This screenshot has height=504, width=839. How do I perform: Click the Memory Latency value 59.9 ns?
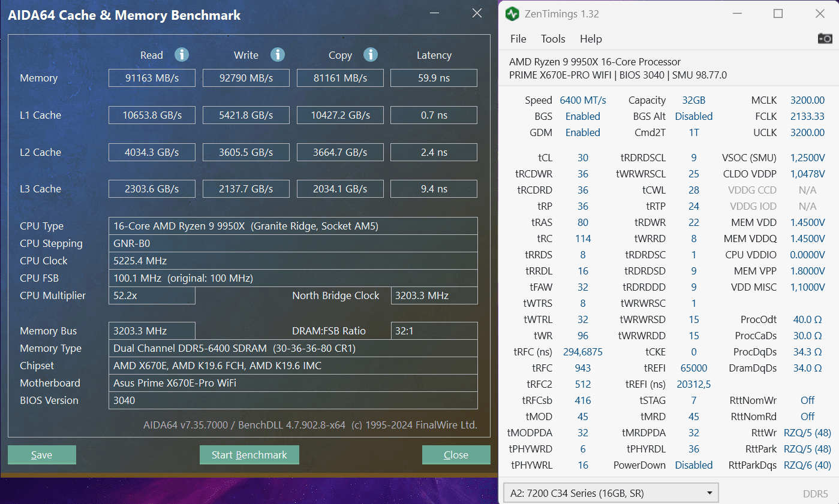434,78
